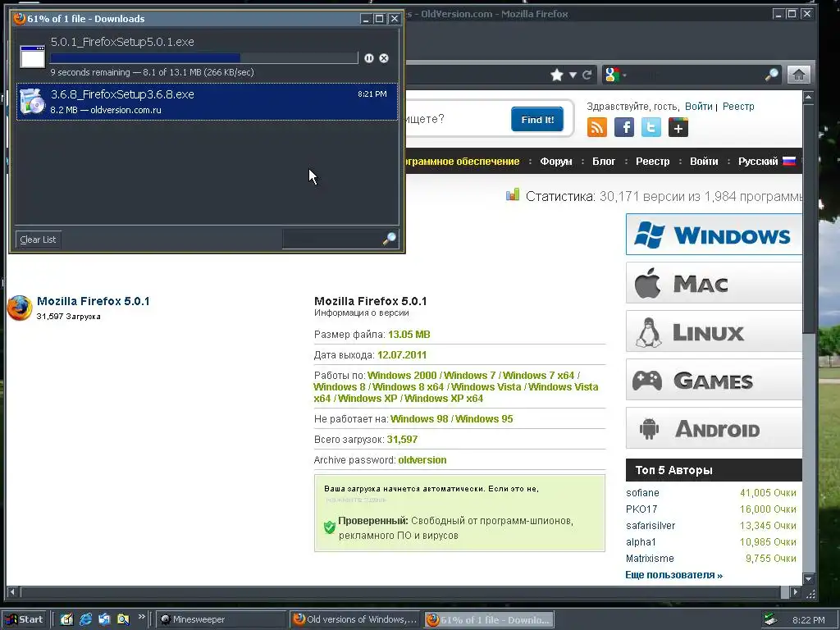
Task: Open author PKO17's profile
Action: point(641,509)
